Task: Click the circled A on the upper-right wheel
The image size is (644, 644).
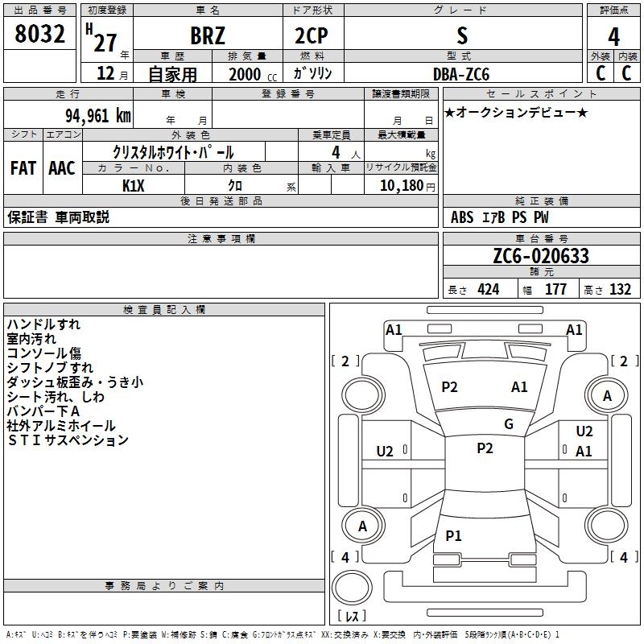Action: 607,395
